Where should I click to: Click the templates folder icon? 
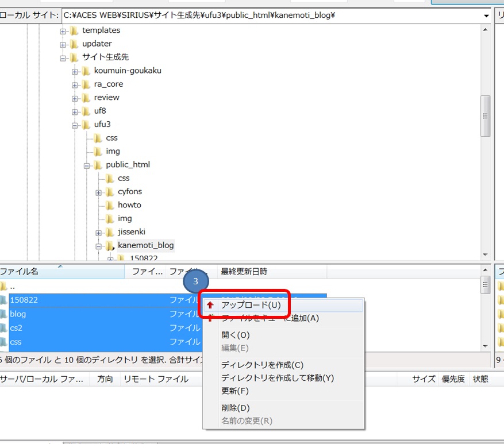(x=72, y=30)
